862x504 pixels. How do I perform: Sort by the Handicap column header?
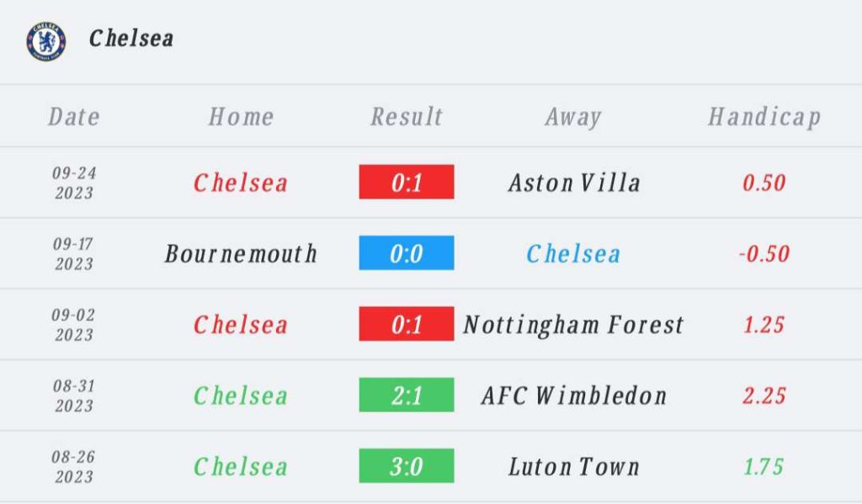point(764,117)
